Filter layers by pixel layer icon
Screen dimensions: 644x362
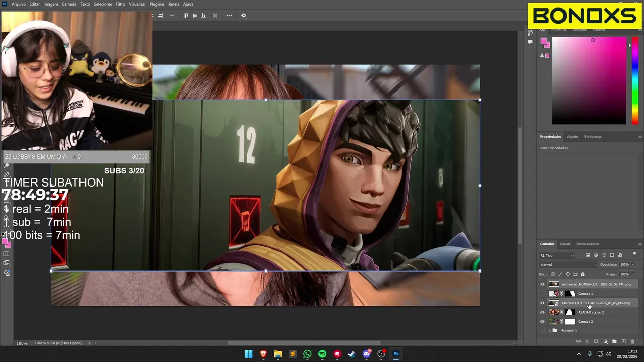[587, 255]
